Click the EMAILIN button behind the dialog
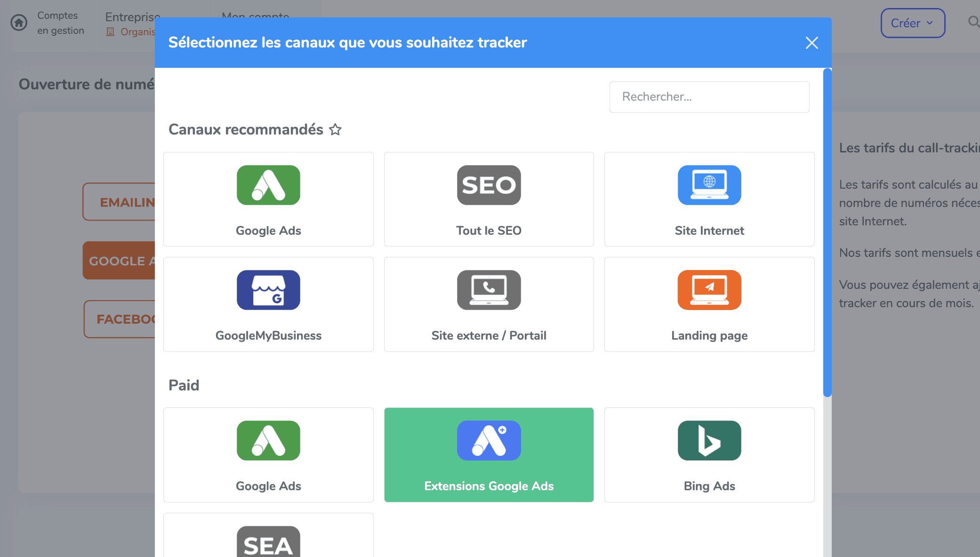Screen dimensions: 980x557 pos(119,202)
